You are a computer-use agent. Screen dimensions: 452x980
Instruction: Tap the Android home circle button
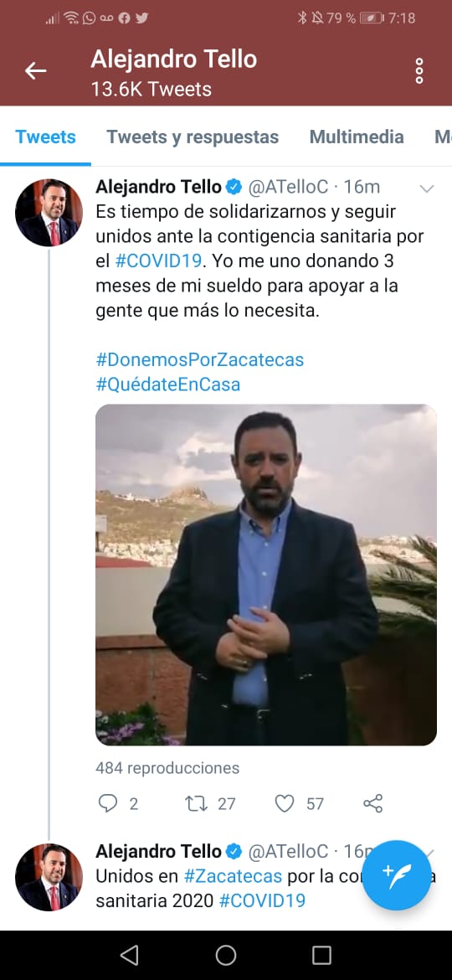point(225,954)
